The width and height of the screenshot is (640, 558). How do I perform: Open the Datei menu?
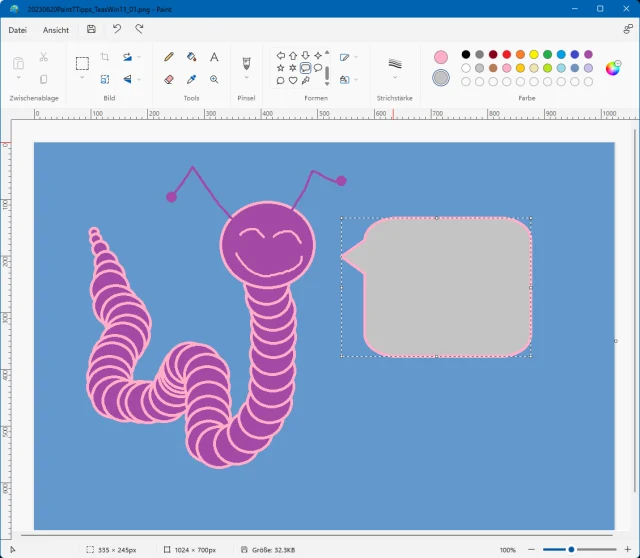(17, 30)
